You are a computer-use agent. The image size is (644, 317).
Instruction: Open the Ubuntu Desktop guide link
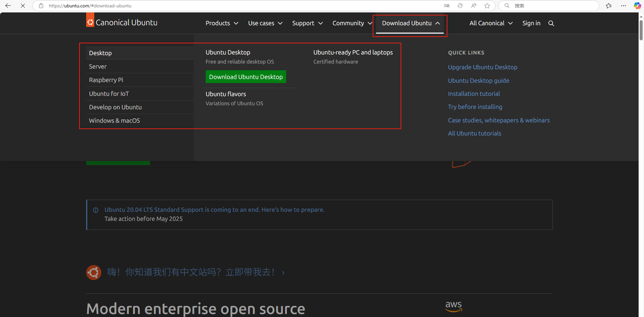pos(478,81)
